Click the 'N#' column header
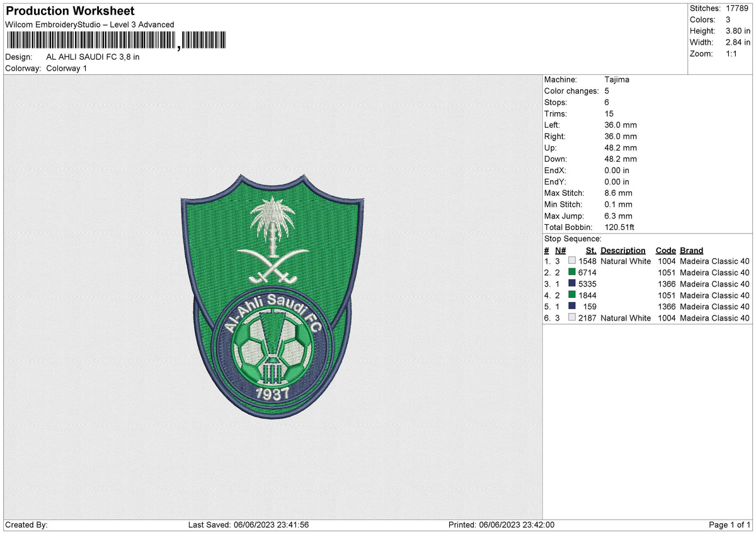Image resolution: width=756 pixels, height=534 pixels. [561, 250]
